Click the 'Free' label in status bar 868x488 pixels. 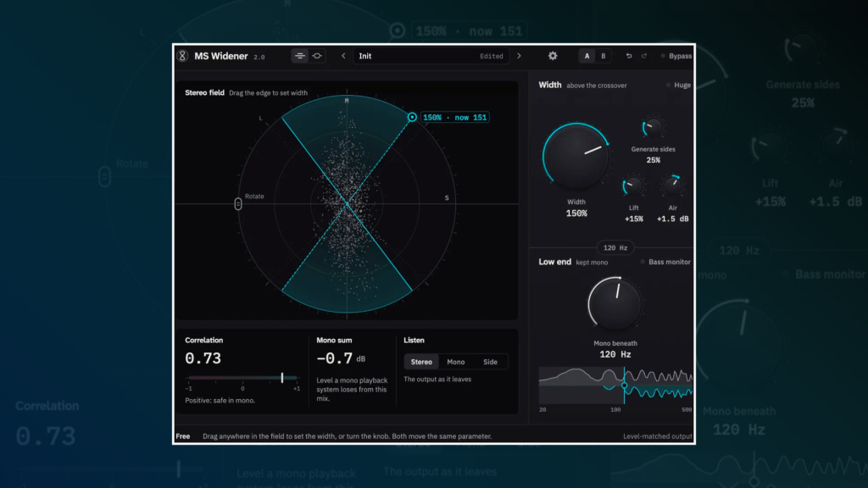click(x=183, y=436)
